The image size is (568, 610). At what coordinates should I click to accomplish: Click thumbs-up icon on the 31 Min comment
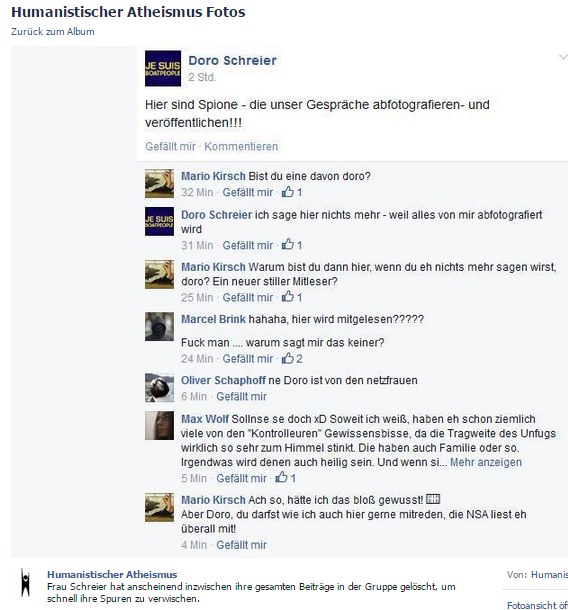(x=288, y=245)
